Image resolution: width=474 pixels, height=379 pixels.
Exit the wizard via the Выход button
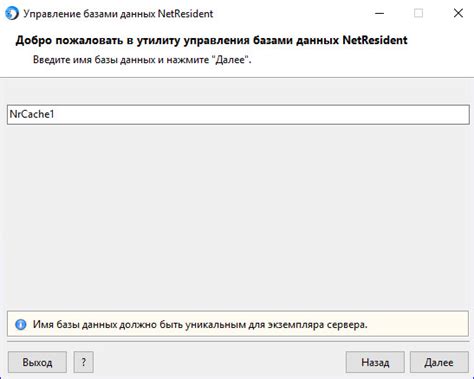pos(37,362)
